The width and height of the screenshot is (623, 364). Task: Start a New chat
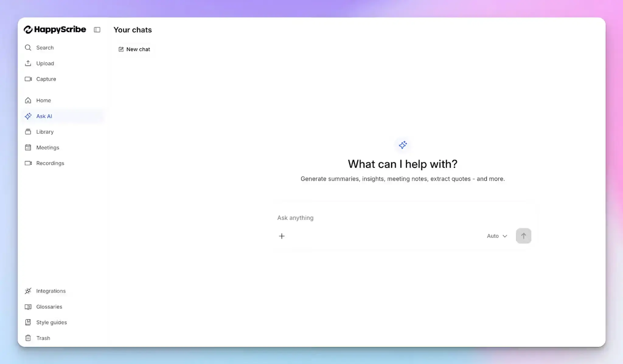(135, 49)
